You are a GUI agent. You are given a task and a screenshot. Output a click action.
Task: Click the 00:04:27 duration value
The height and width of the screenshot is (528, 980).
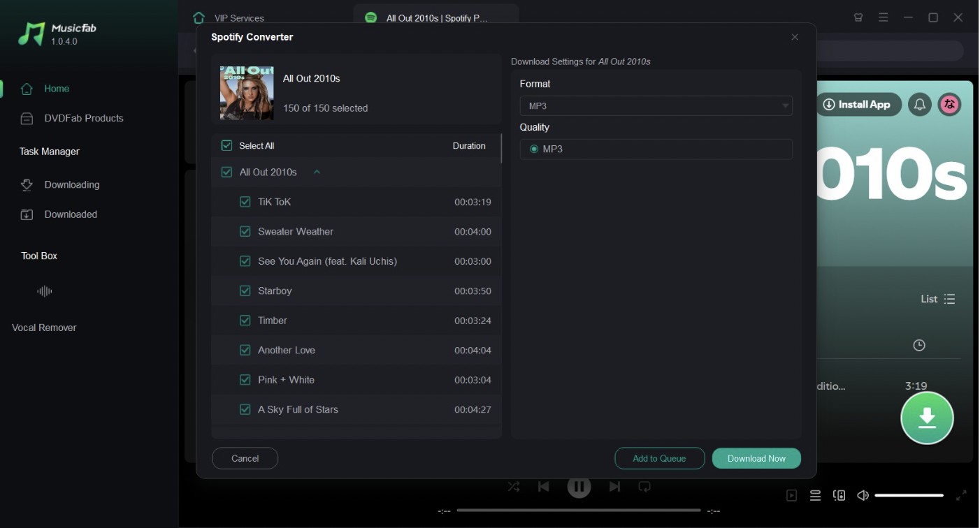pyautogui.click(x=473, y=410)
